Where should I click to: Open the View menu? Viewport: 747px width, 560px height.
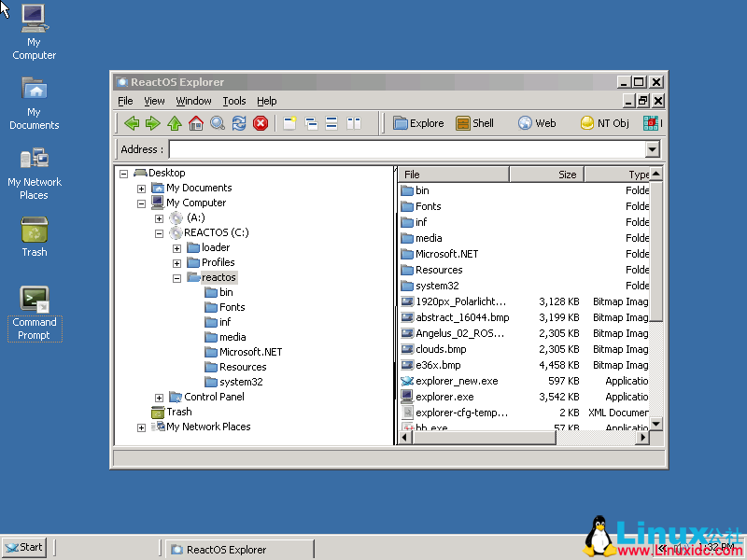pyautogui.click(x=154, y=101)
